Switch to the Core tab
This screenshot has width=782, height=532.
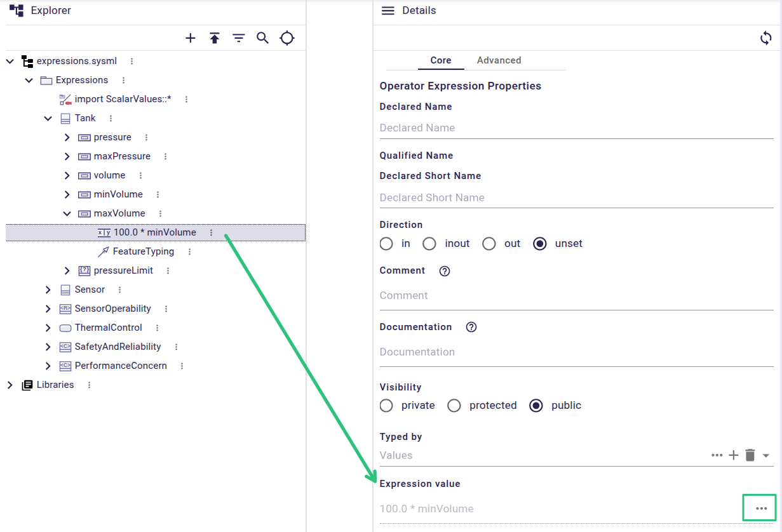tap(441, 60)
